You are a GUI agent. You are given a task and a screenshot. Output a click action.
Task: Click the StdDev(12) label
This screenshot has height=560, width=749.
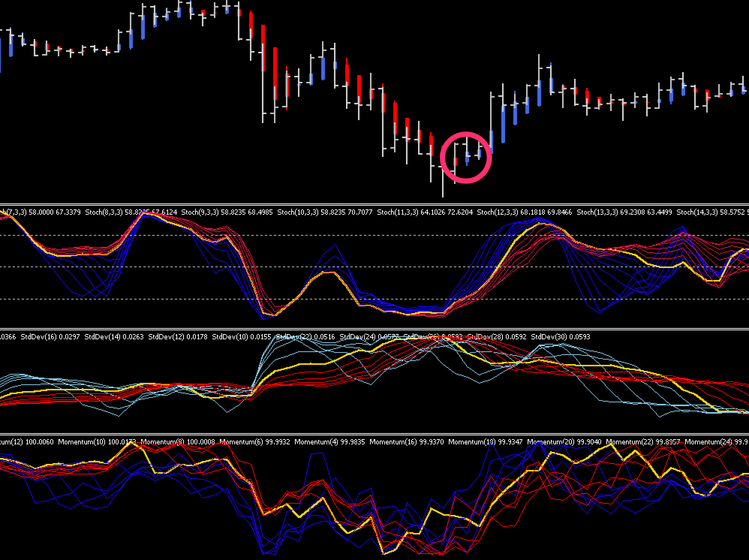166,337
